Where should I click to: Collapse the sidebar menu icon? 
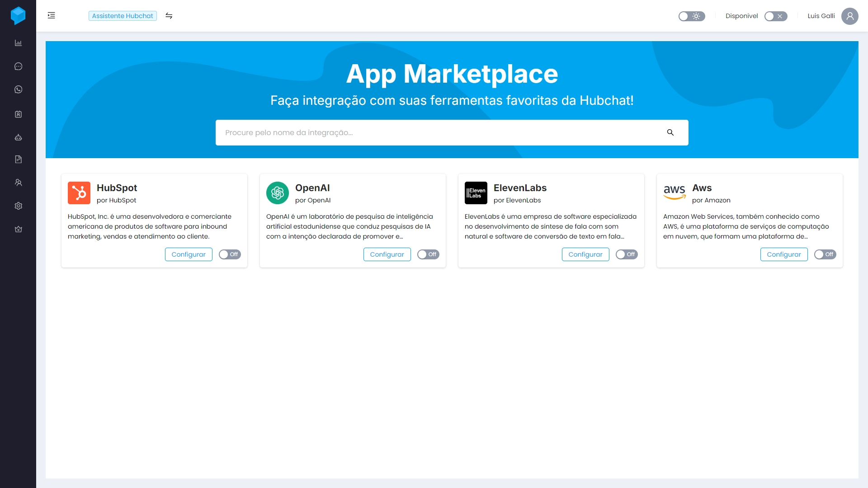point(52,16)
